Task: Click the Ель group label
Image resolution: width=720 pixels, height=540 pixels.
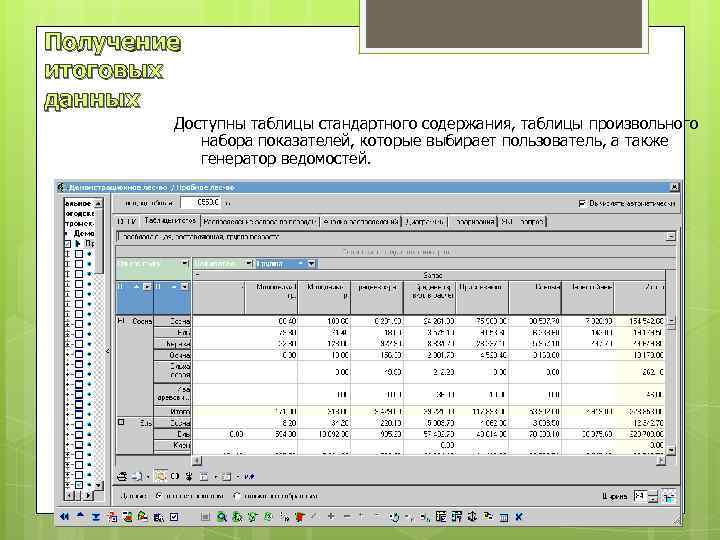Action: click(x=146, y=423)
